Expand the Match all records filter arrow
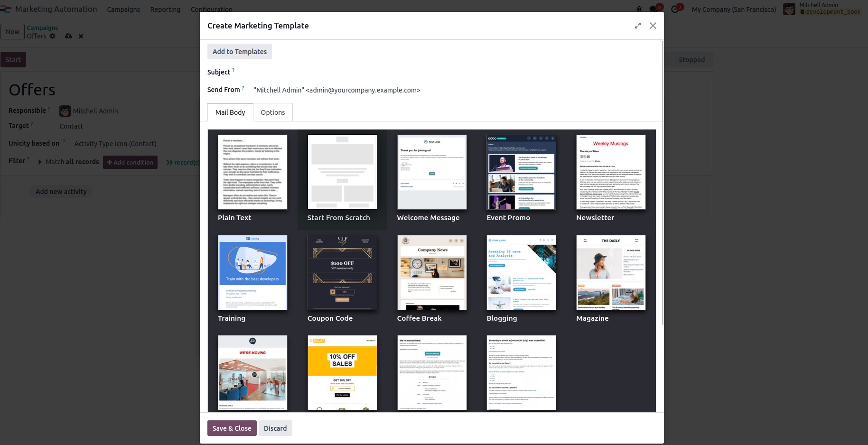This screenshot has height=445, width=868. (40, 162)
